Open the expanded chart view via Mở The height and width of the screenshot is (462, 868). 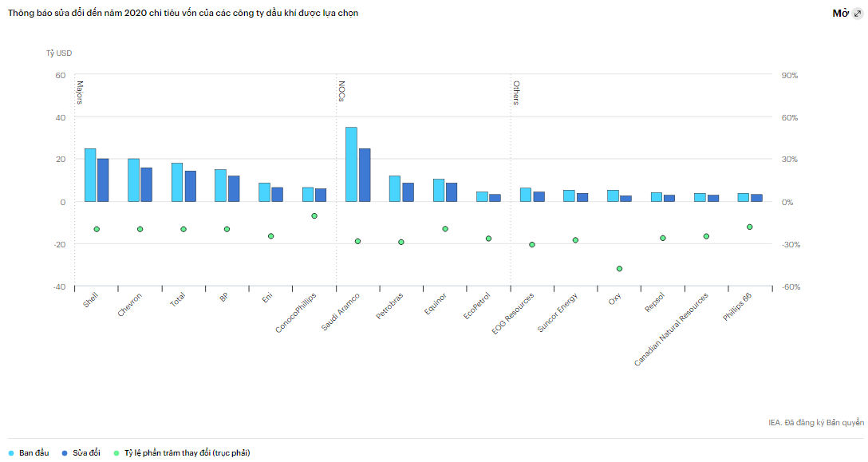(x=847, y=14)
